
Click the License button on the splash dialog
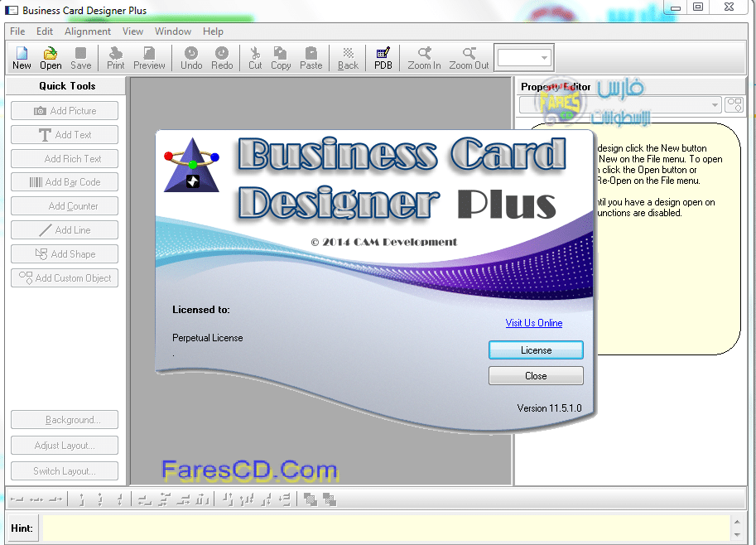coord(536,350)
